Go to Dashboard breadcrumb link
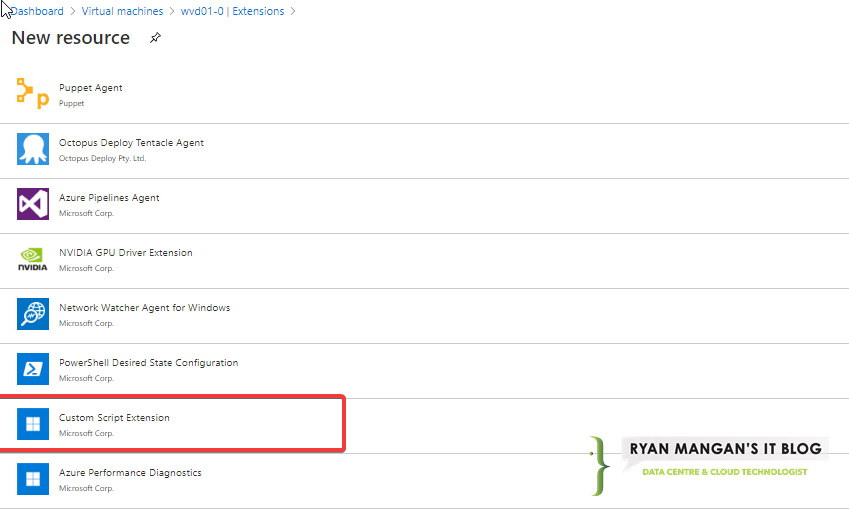Image resolution: width=849 pixels, height=511 pixels. (37, 11)
